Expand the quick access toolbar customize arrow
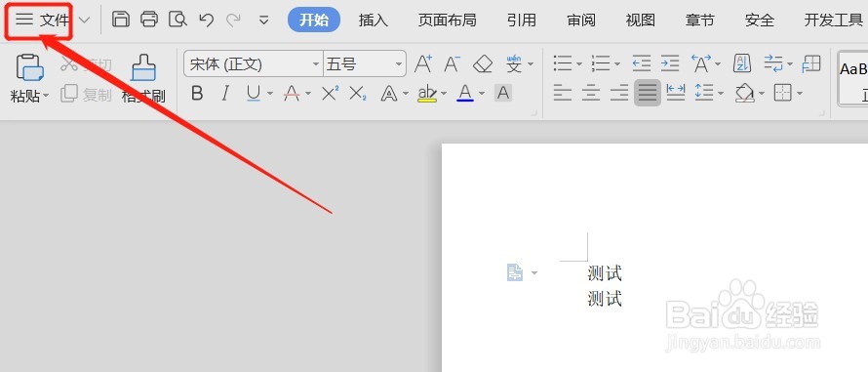This screenshot has height=372, width=868. pos(264,21)
